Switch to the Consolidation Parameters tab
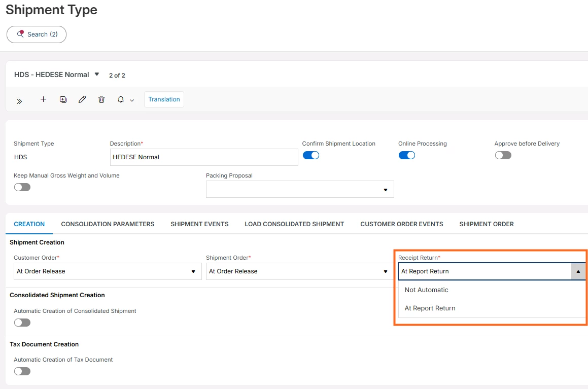Viewport: 588px width, 389px height. pos(108,224)
